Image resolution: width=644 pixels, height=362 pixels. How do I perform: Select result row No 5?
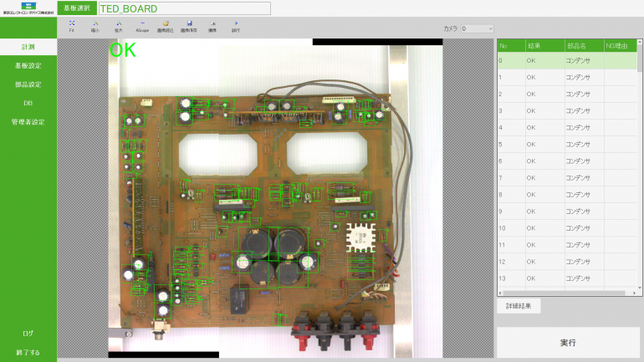(x=567, y=145)
